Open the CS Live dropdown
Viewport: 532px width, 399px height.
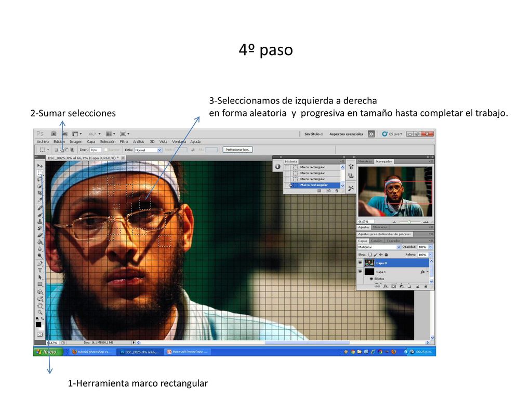tap(392, 134)
